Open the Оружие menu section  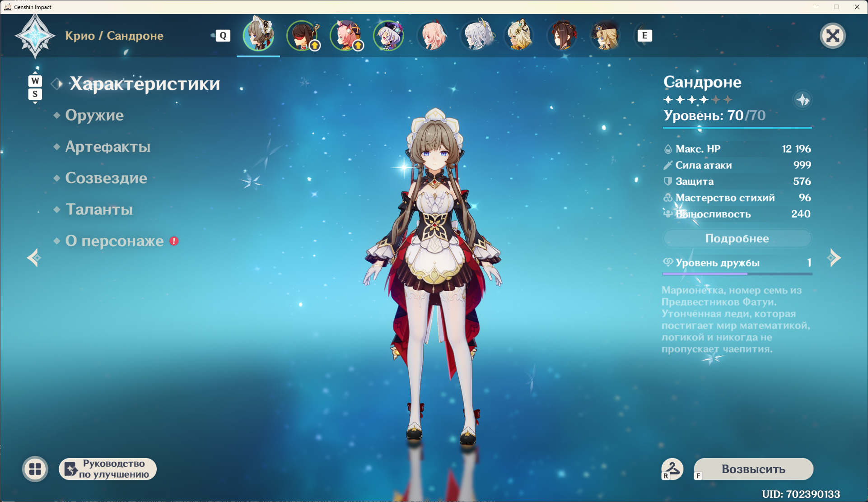click(94, 115)
